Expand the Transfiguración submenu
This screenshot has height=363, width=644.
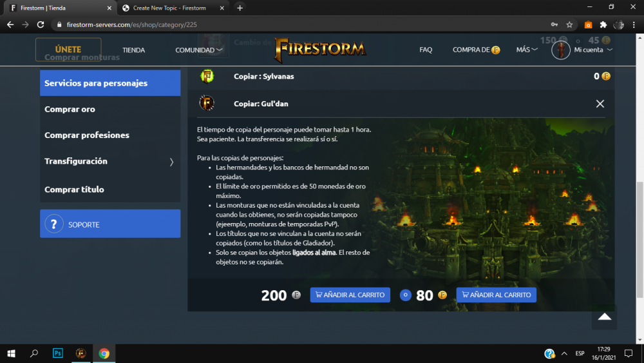(110, 161)
